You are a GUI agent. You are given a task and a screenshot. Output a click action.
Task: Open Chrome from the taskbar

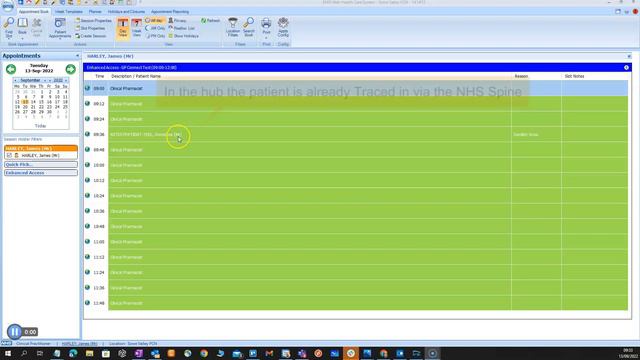[x=204, y=353]
